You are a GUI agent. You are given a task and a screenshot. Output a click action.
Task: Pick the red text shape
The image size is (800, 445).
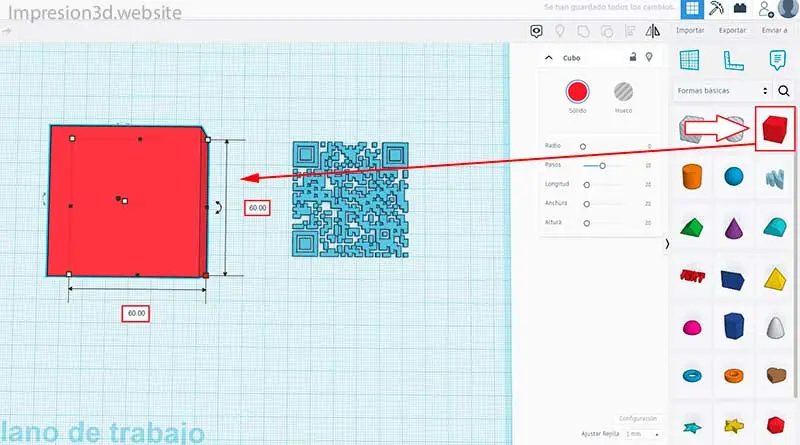click(x=692, y=276)
